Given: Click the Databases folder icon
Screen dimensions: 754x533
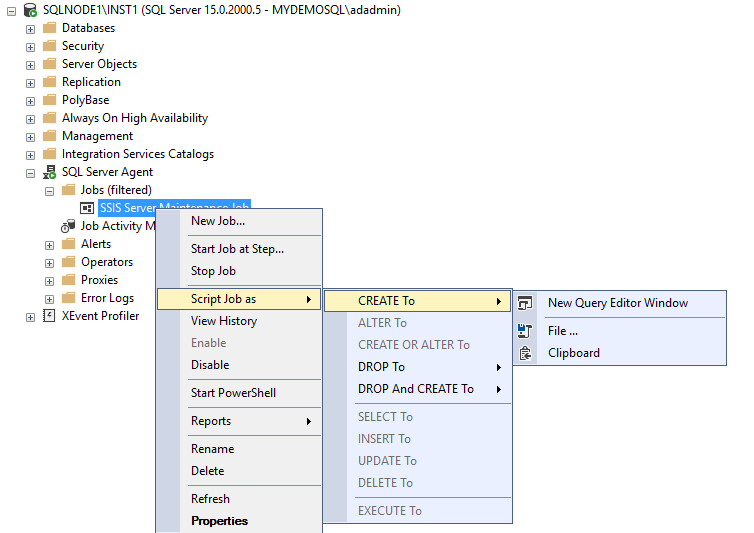Looking at the screenshot, I should [x=50, y=28].
